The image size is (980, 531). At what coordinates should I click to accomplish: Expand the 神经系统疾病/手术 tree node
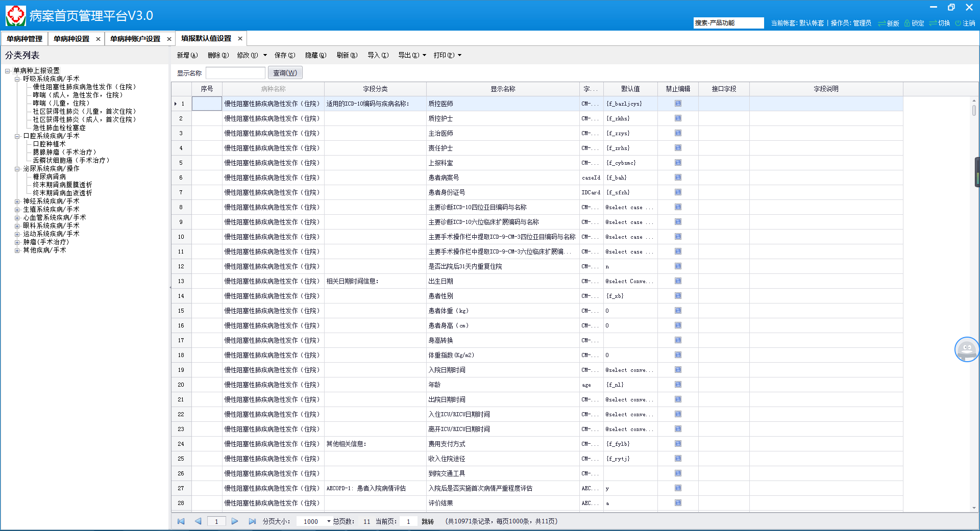(17, 201)
